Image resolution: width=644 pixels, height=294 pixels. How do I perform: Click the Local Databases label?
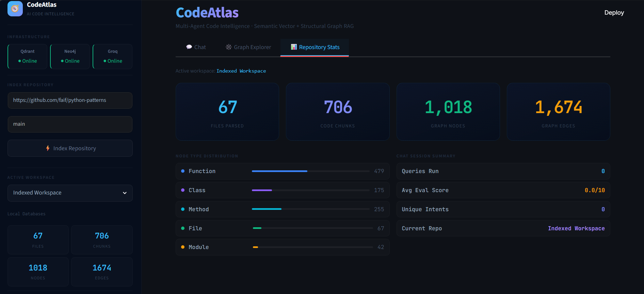click(27, 214)
